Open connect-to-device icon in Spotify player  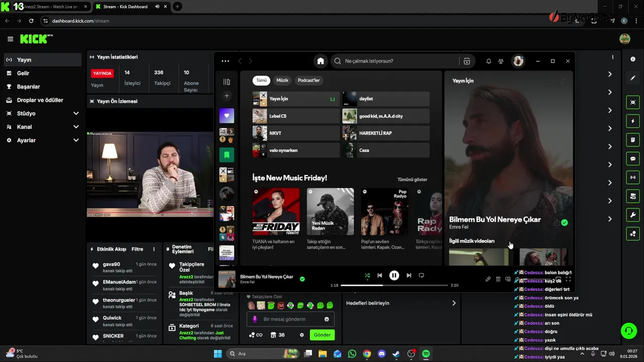(x=508, y=279)
